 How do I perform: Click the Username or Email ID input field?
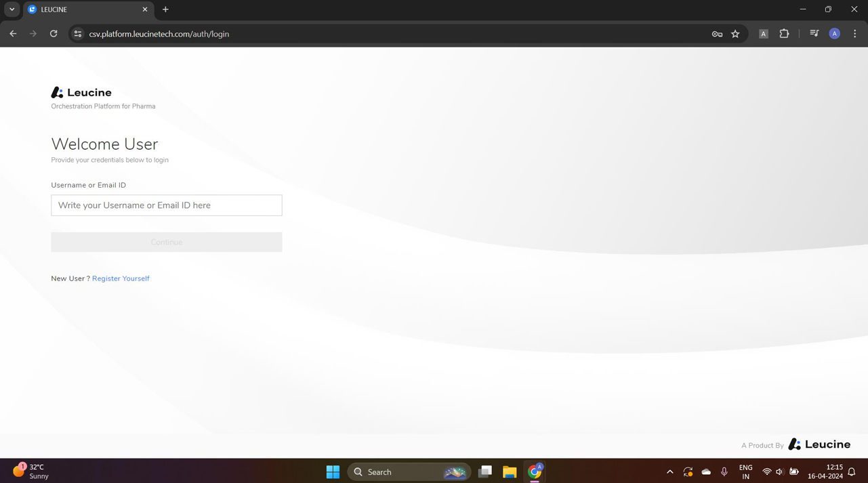[x=166, y=205]
